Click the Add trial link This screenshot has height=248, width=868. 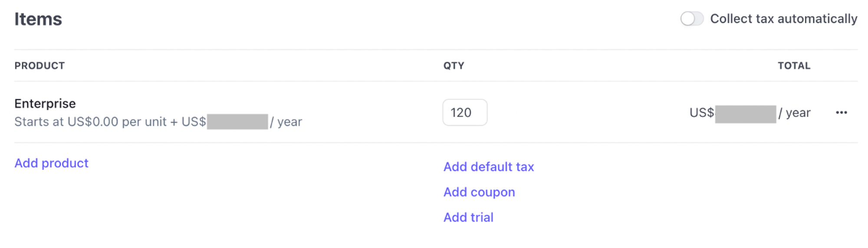(x=468, y=217)
